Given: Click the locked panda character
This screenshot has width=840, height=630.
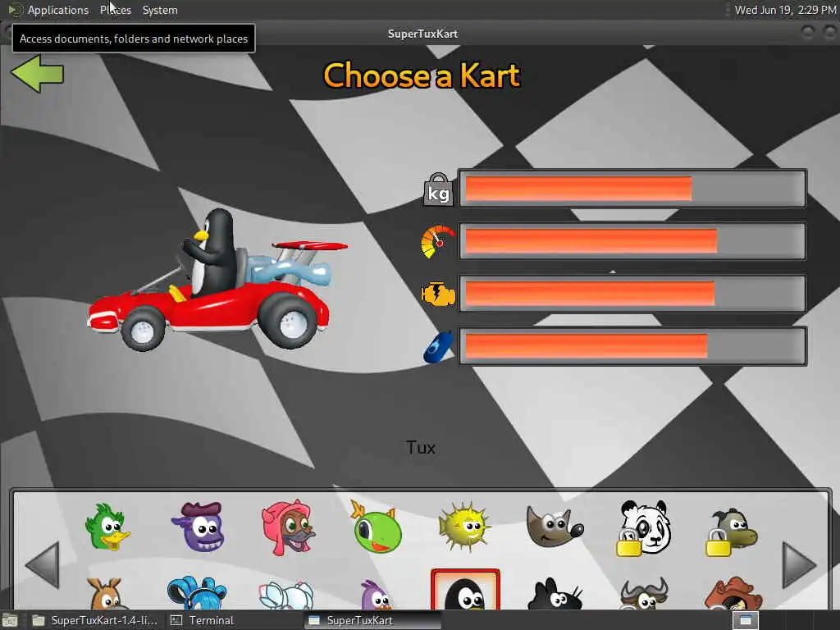Looking at the screenshot, I should 643,528.
